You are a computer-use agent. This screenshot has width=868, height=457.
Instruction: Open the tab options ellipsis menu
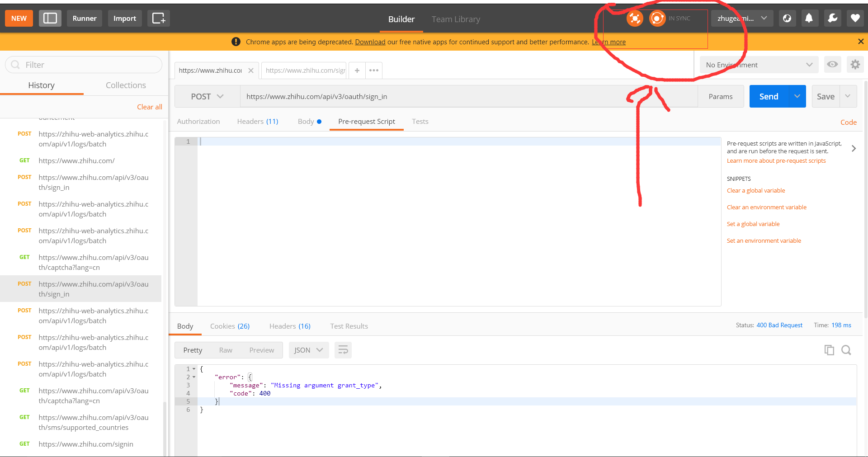374,71
